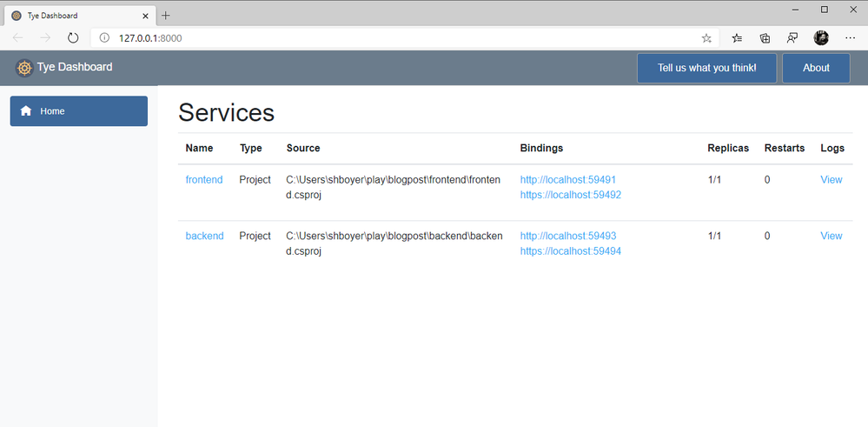Viewport: 868px width, 427px height.
Task: Close the Tye Dashboard browser tab
Action: click(x=146, y=16)
